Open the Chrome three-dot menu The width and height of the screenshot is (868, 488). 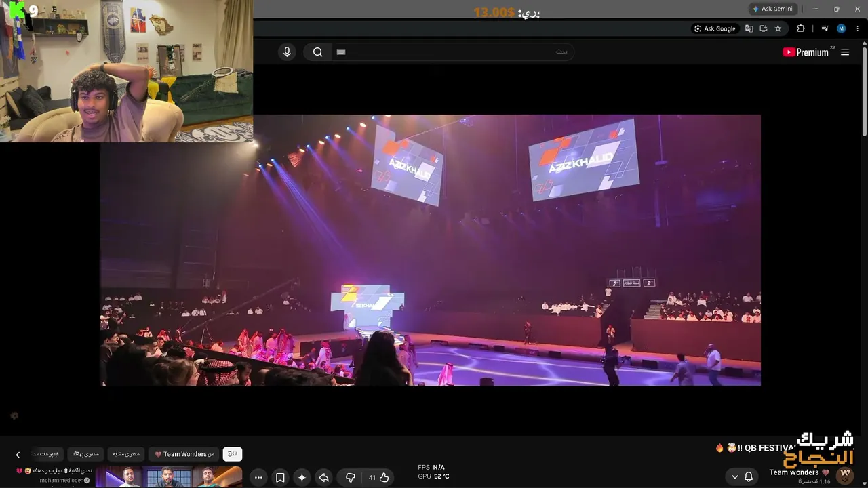pos(857,28)
